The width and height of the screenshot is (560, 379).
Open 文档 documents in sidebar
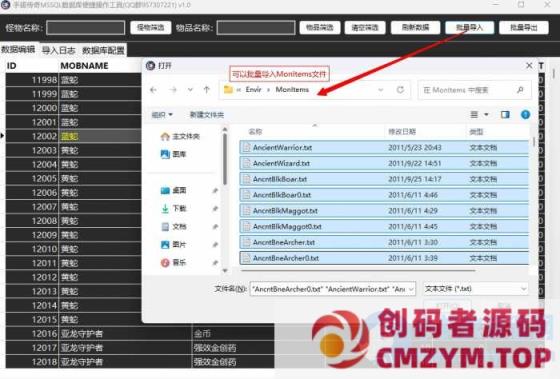tap(174, 226)
